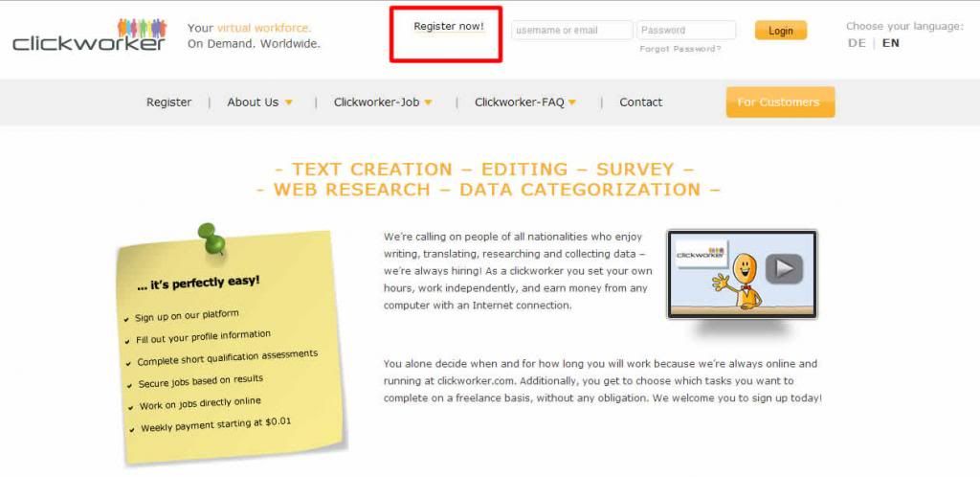Screen dimensions: 980x477
Task: Click the "... it's perfectly easy!" heading
Action: (x=198, y=283)
